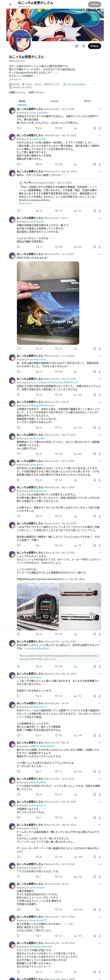Repost the Sep 10, 2022 post
This screenshot has height=980, width=110.
pyautogui.click(x=37, y=164)
